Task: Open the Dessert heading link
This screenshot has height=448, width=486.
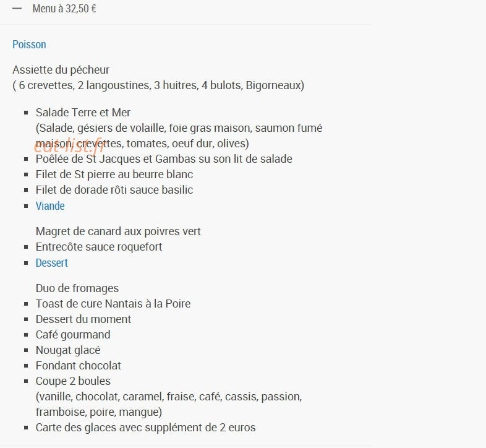Action: [x=52, y=263]
